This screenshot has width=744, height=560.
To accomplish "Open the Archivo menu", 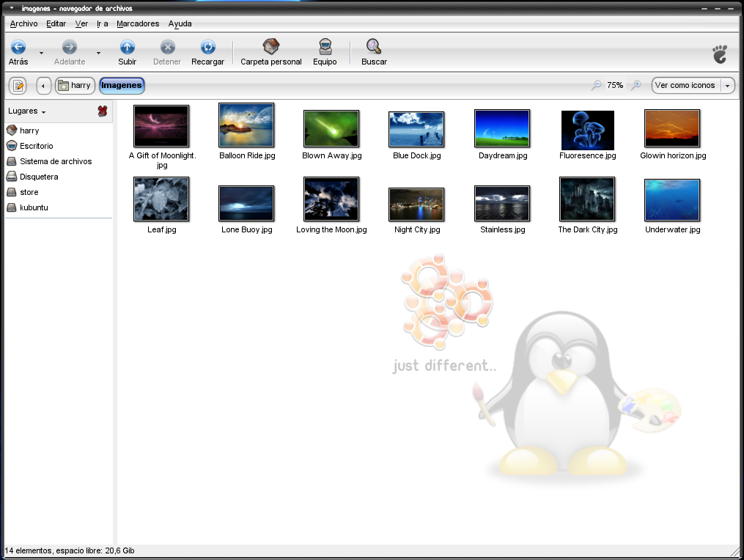I will 23,23.
